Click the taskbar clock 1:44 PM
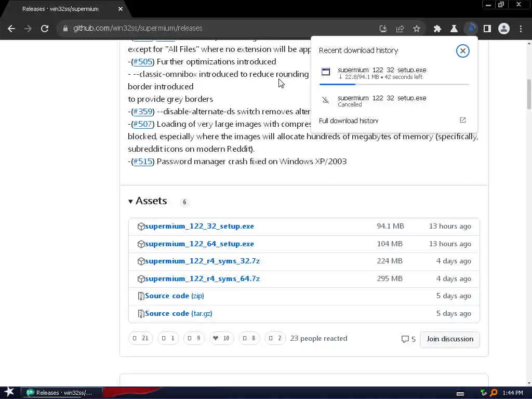Screen dimensions: 532x399 [513, 393]
